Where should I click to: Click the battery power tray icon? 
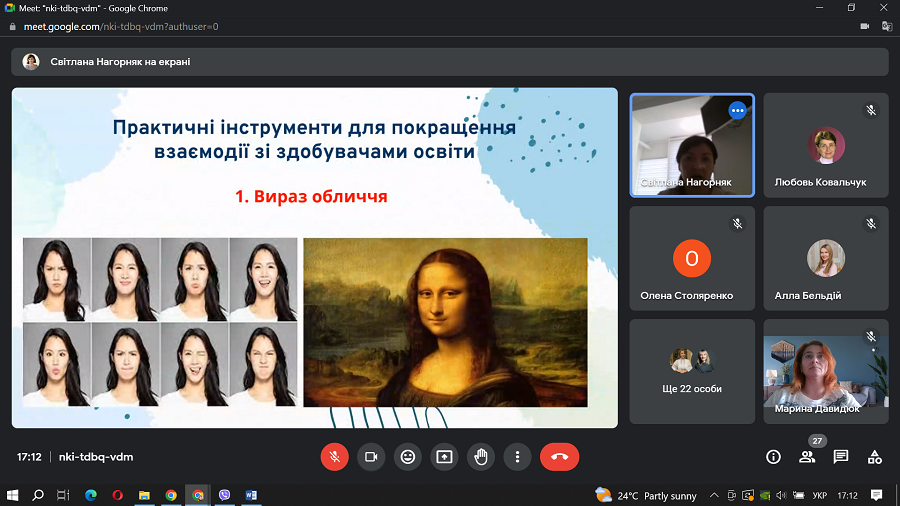pos(798,496)
